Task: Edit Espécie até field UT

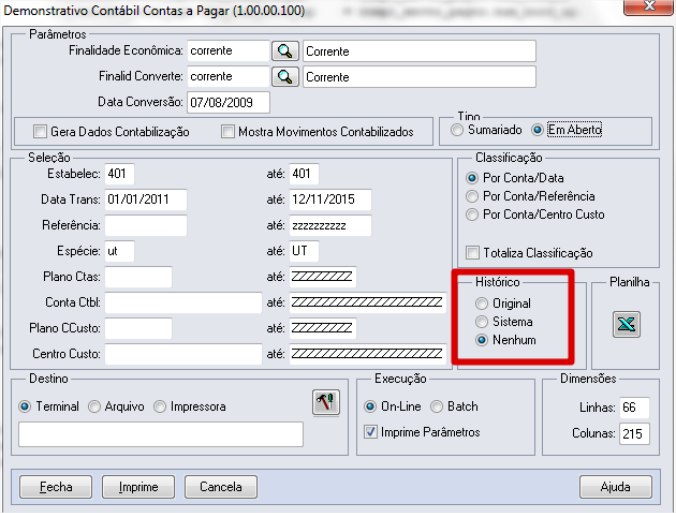Action: click(x=304, y=251)
